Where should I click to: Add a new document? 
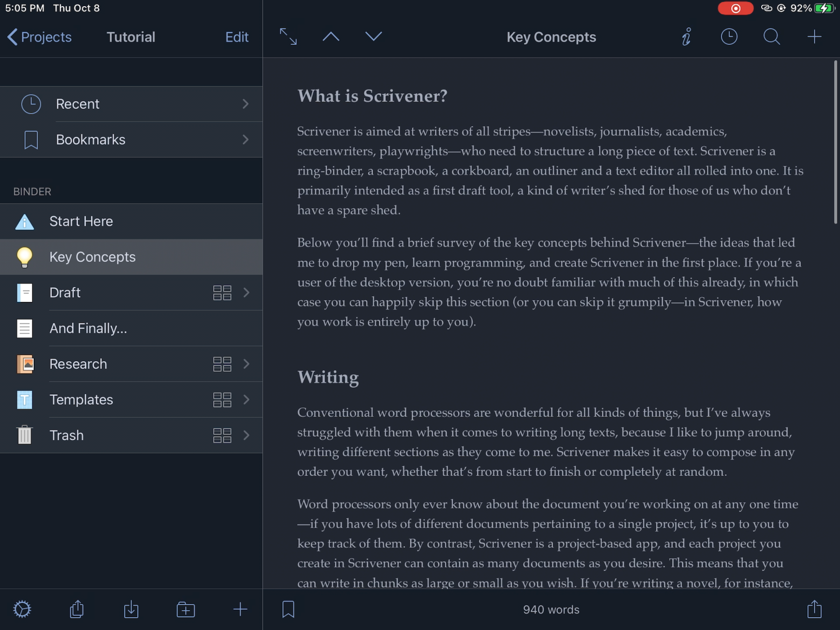[814, 37]
